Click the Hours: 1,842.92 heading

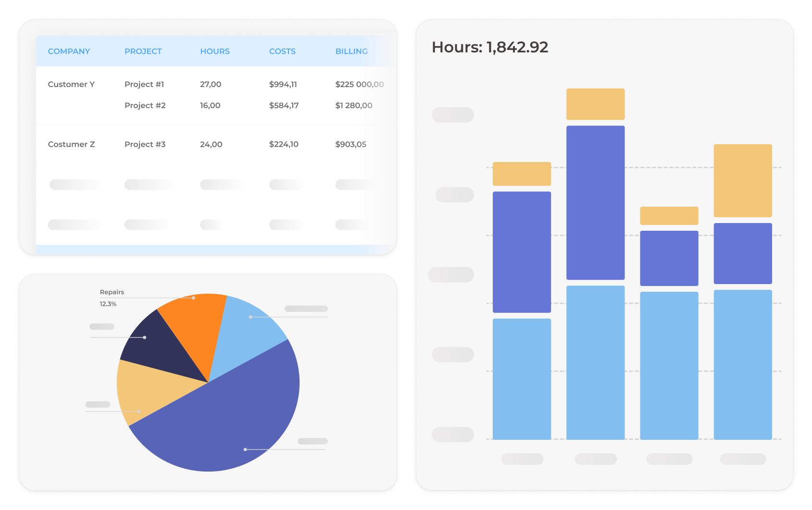coord(489,48)
